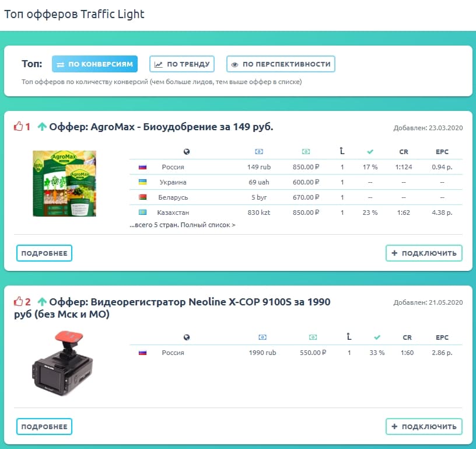476x449 pixels.
Task: Click globe icon in Neoline table header
Action: point(187,337)
